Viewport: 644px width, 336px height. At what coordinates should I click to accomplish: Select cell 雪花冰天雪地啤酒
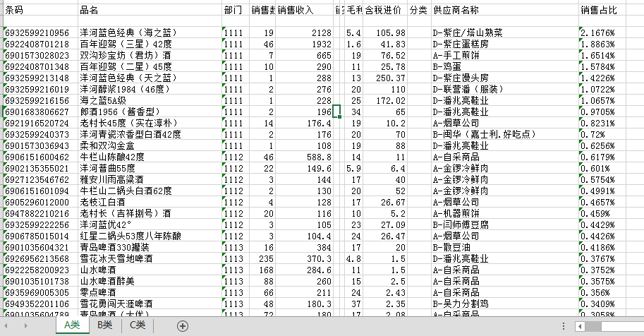coord(150,258)
